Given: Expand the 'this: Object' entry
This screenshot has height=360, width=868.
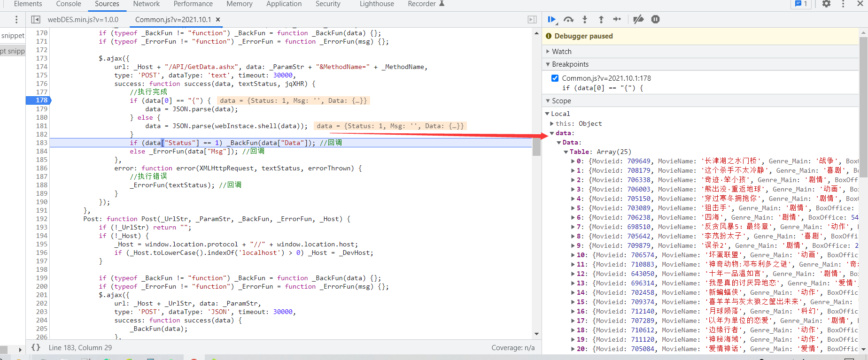Looking at the screenshot, I should pyautogui.click(x=552, y=123).
